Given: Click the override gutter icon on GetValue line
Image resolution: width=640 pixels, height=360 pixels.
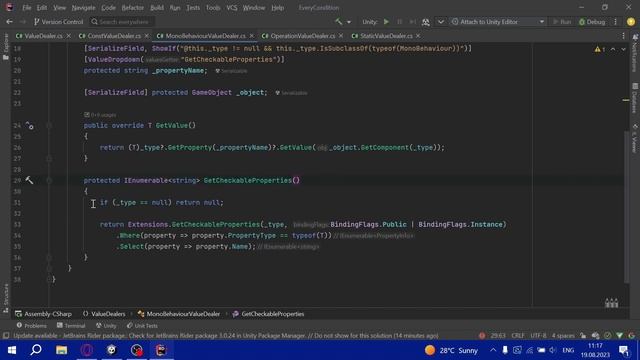Looking at the screenshot, I should pos(29,125).
